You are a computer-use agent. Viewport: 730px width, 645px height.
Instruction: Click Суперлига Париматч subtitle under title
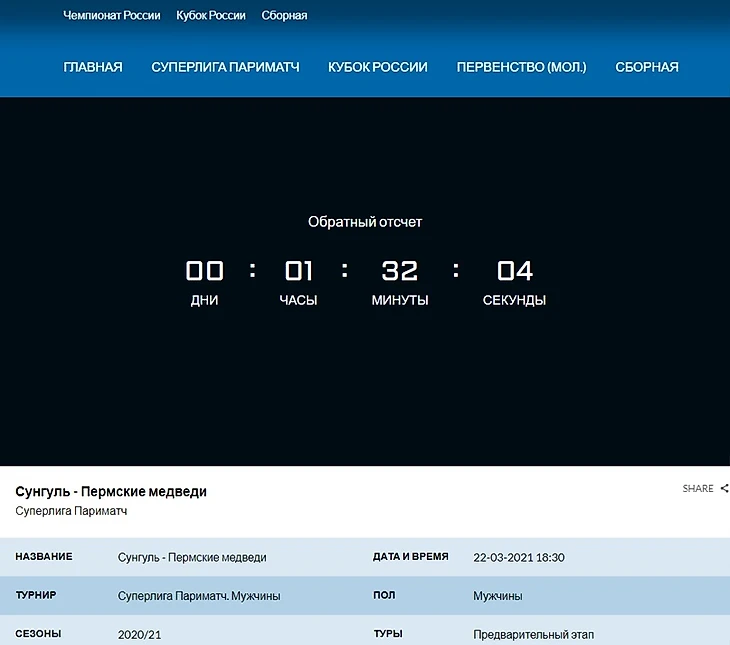tap(71, 511)
